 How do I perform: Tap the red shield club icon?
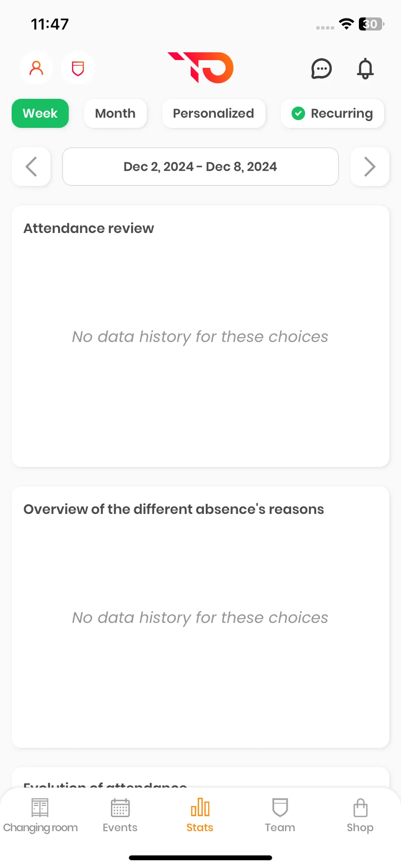[78, 68]
